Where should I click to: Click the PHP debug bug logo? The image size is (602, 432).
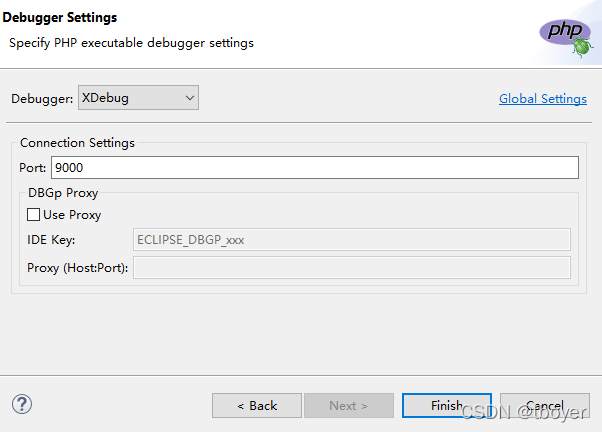pyautogui.click(x=566, y=38)
